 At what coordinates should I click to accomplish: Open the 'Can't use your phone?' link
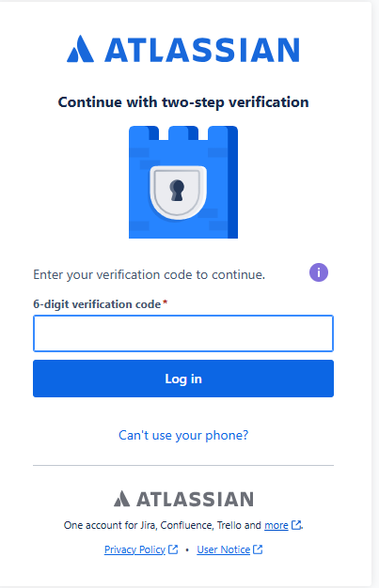point(183,436)
